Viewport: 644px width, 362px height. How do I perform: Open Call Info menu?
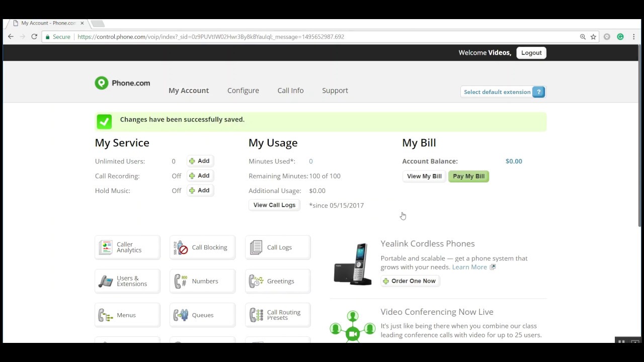point(290,90)
